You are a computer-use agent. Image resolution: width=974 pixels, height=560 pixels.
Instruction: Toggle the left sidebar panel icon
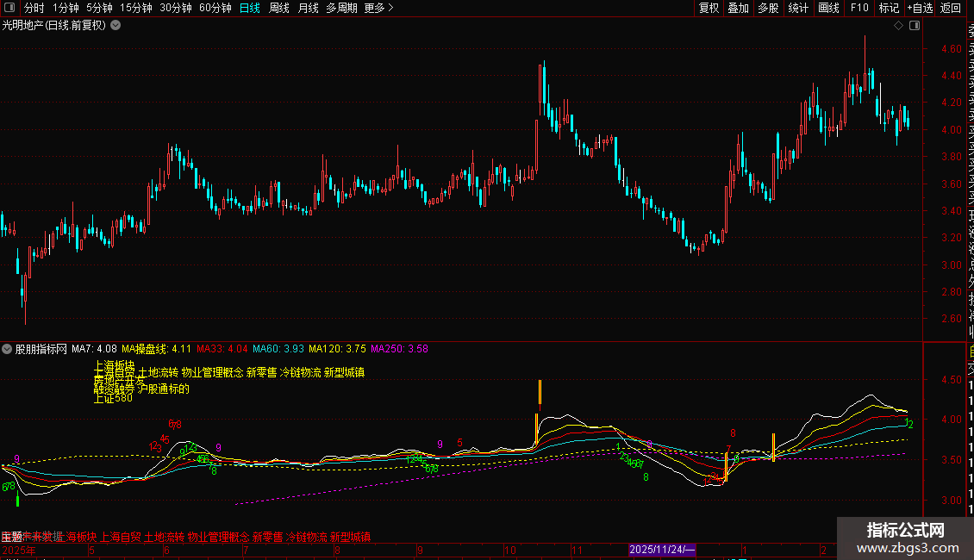9,8
